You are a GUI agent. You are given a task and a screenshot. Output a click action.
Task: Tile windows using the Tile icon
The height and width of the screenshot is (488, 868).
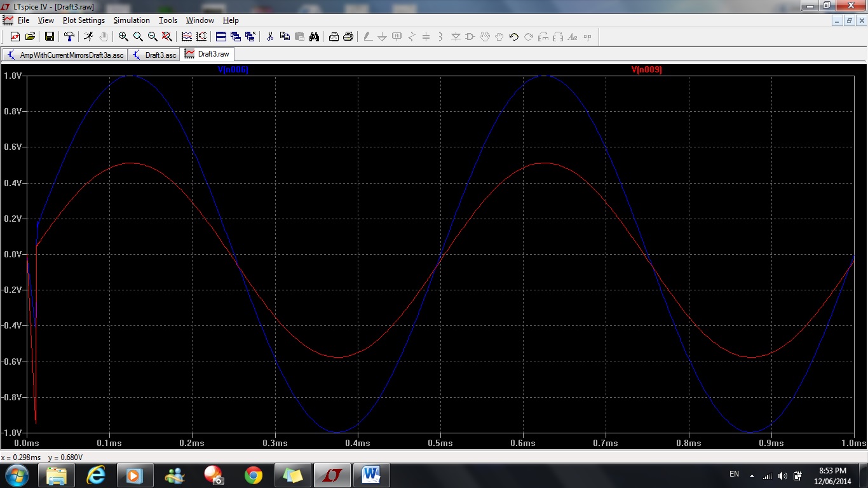coord(221,37)
